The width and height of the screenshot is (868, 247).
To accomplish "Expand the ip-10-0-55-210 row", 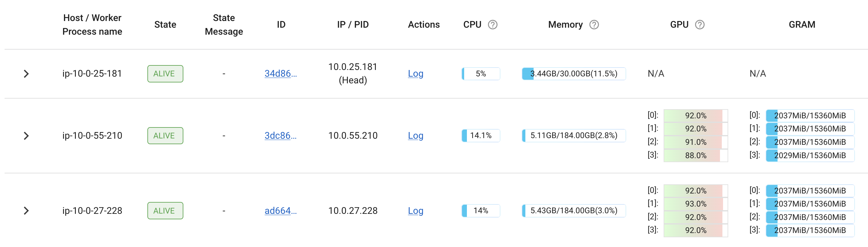I will point(26,136).
